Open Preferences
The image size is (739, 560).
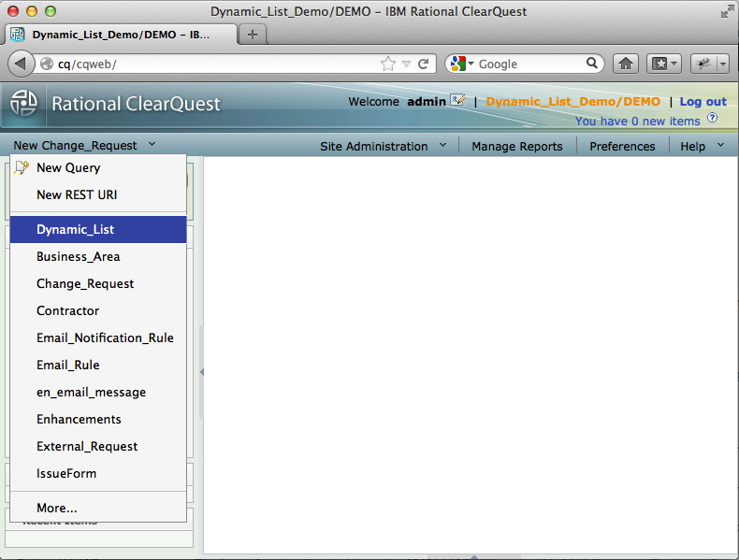click(x=622, y=147)
